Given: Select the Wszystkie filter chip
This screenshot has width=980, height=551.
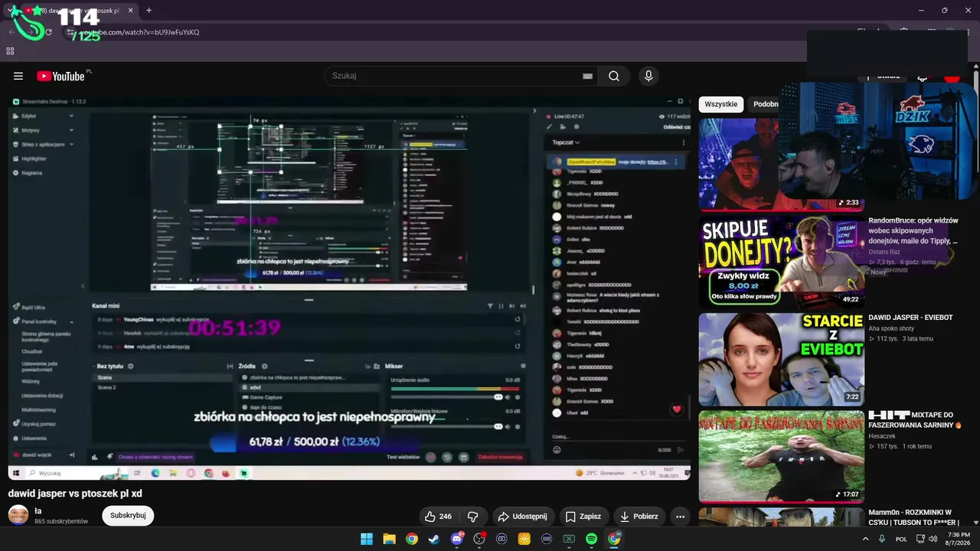Looking at the screenshot, I should 721,104.
